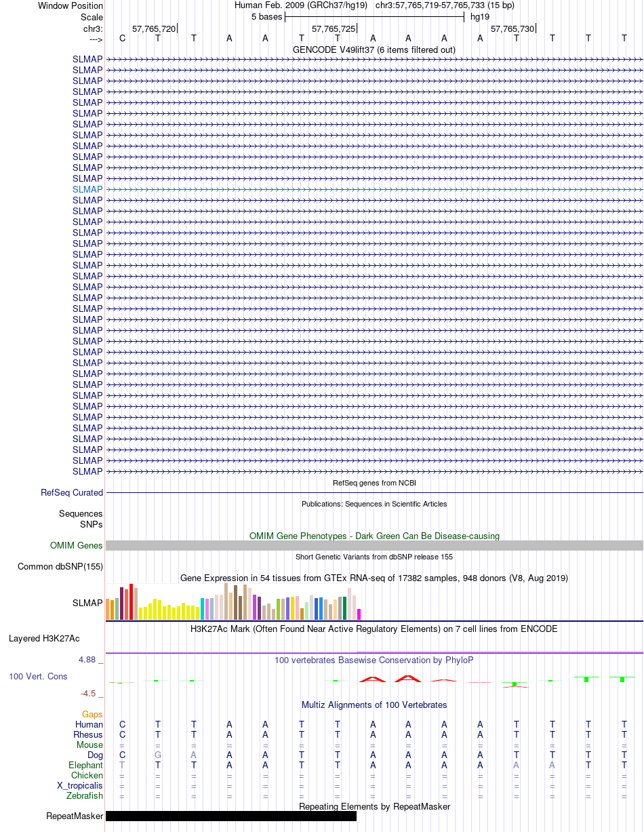Click the tallest red bar in GTEx chart
The width and height of the screenshot is (644, 832).
click(x=132, y=602)
